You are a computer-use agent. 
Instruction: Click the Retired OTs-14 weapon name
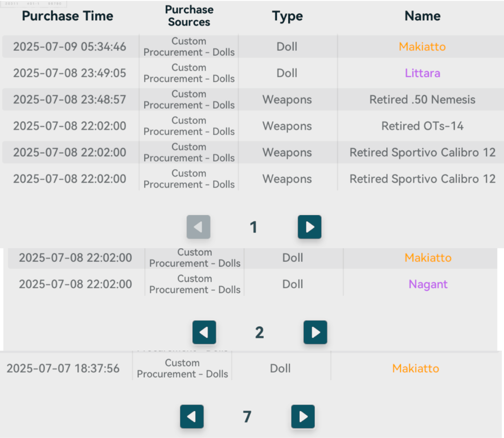[x=422, y=126]
